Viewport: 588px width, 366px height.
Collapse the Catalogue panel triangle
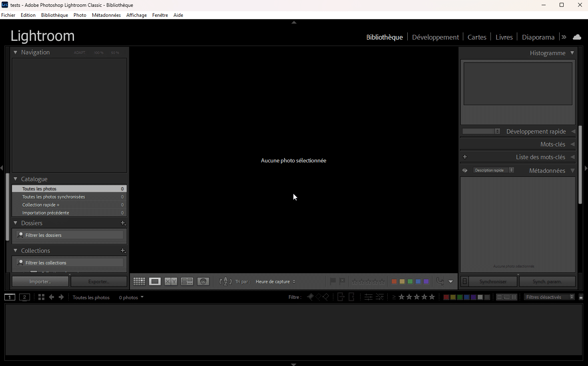pyautogui.click(x=16, y=179)
